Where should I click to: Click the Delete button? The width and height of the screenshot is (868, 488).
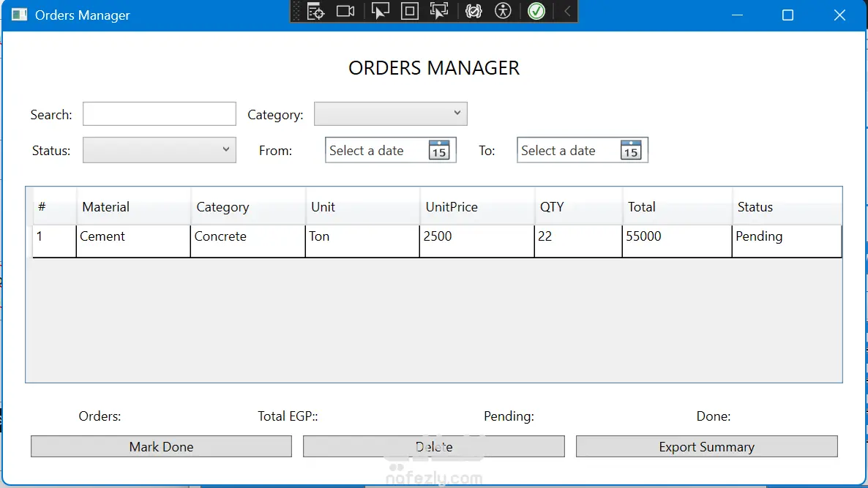434,446
